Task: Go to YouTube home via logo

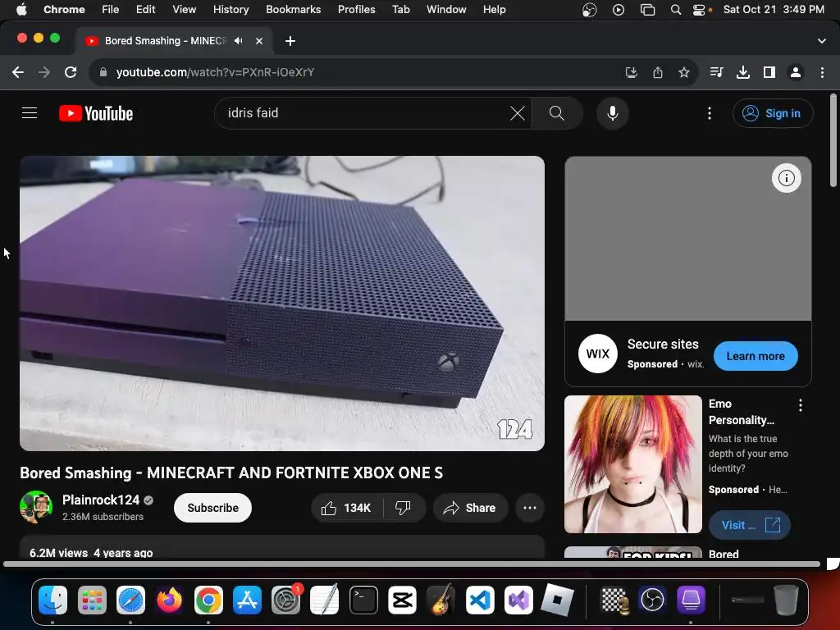Action: pyautogui.click(x=96, y=113)
